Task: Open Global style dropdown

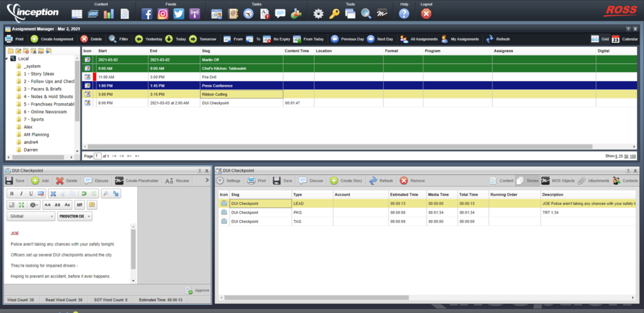Action: click(x=31, y=216)
